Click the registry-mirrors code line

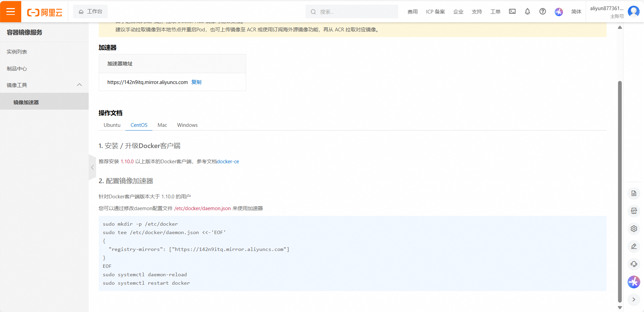pos(199,249)
